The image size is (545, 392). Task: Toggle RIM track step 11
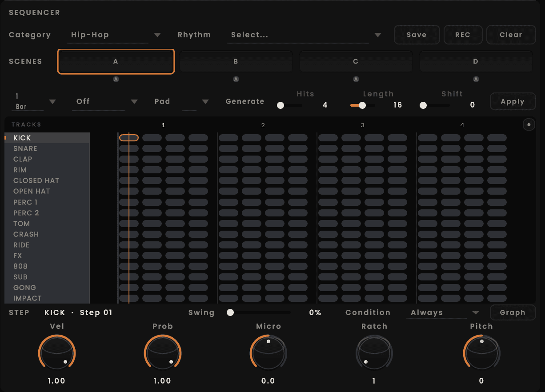pyautogui.click(x=374, y=170)
